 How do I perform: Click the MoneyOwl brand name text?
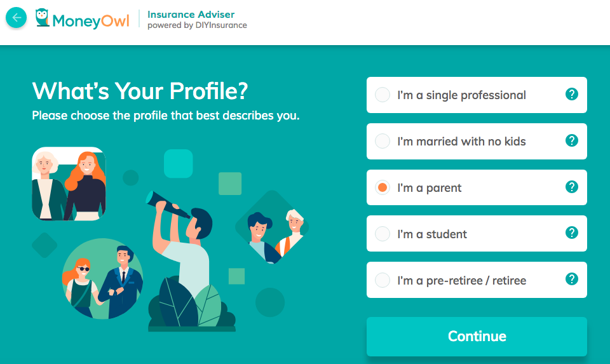(91, 20)
